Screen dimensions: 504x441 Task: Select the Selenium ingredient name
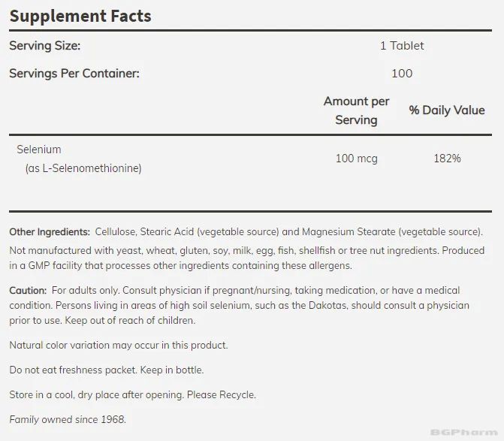pos(39,150)
